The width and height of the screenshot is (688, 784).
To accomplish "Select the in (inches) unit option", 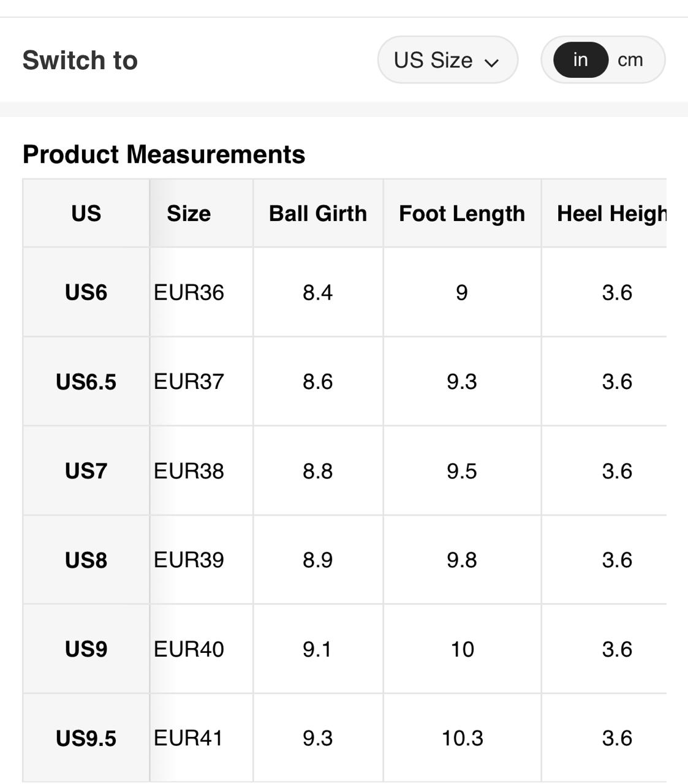I will click(x=580, y=60).
